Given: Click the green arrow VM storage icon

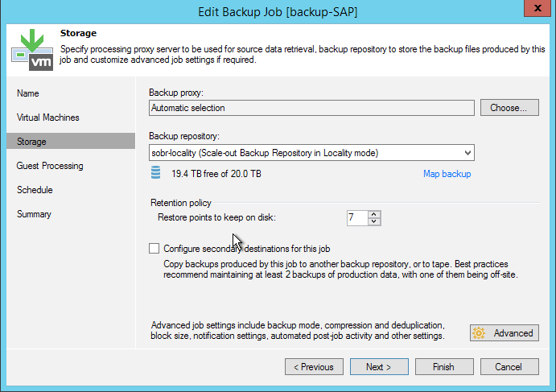Looking at the screenshot, I should (x=32, y=49).
